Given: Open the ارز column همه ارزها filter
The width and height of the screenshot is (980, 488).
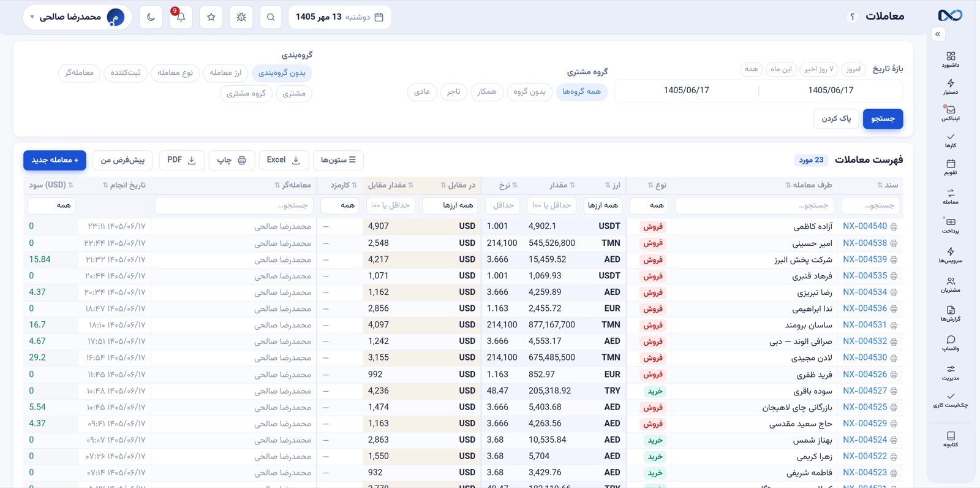Looking at the screenshot, I should [603, 205].
